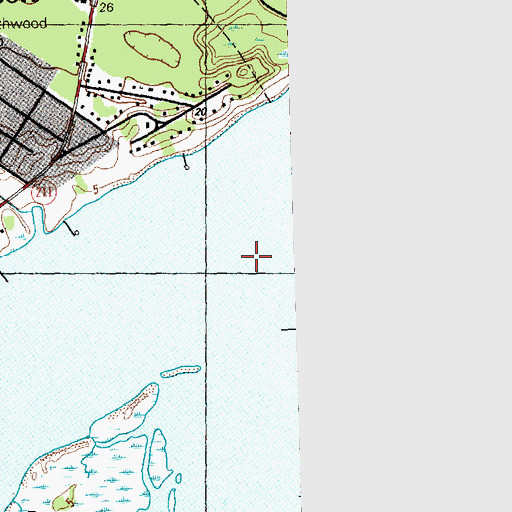512x512 pixels.
Task: Click the elevation label "26" beside the road
Action: (x=106, y=7)
